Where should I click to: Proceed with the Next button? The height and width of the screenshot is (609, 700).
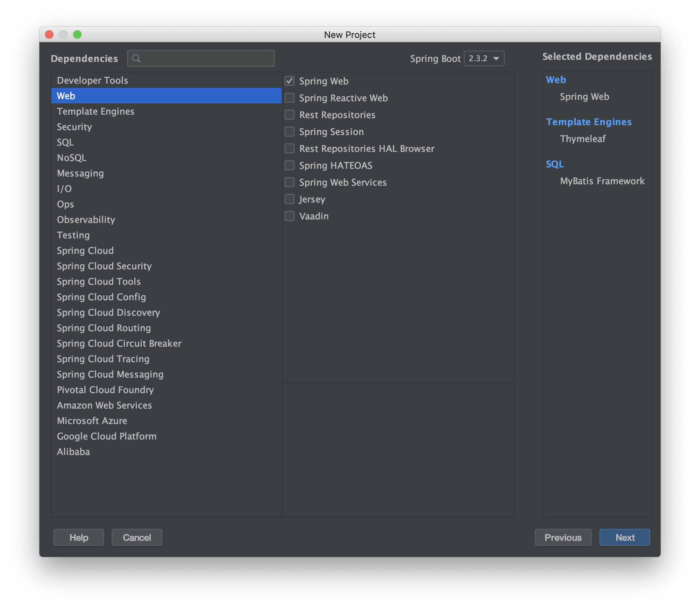(x=625, y=537)
